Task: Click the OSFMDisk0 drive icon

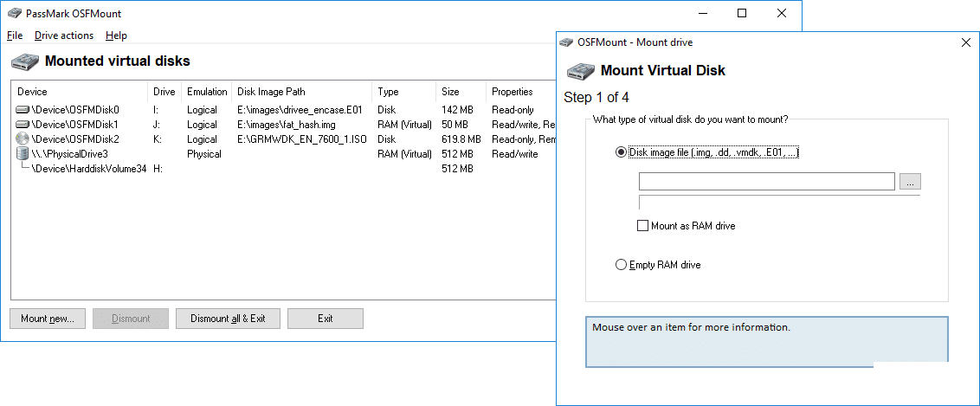Action: pyautogui.click(x=23, y=110)
